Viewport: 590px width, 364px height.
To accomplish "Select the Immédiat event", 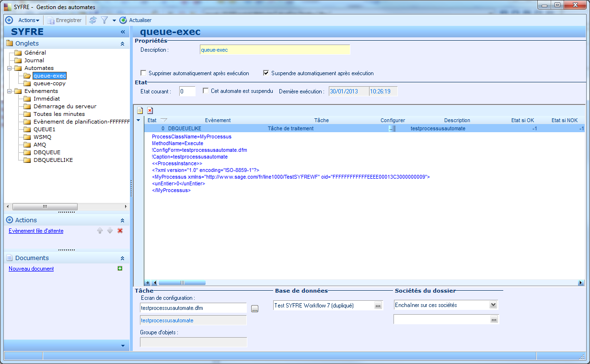I will (46, 99).
